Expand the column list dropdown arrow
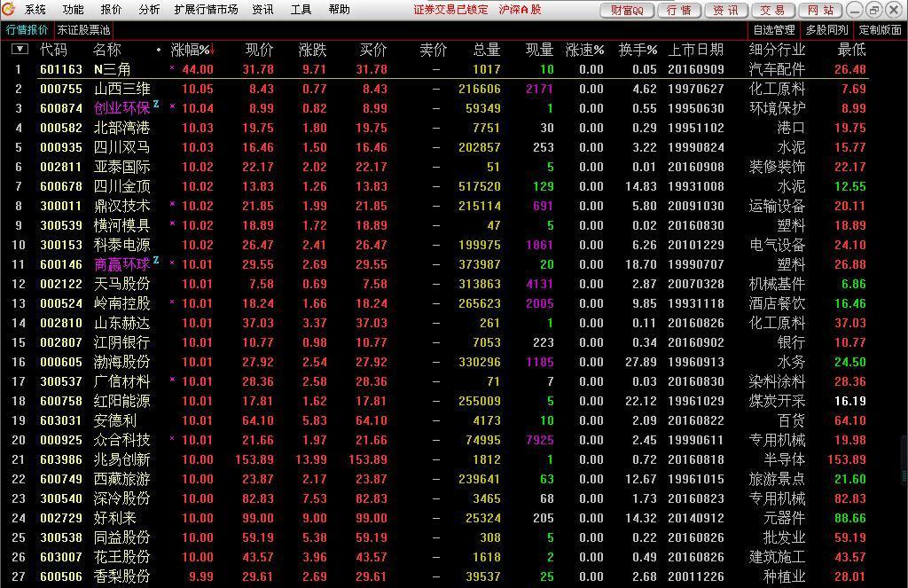908x588 pixels. click(x=20, y=50)
